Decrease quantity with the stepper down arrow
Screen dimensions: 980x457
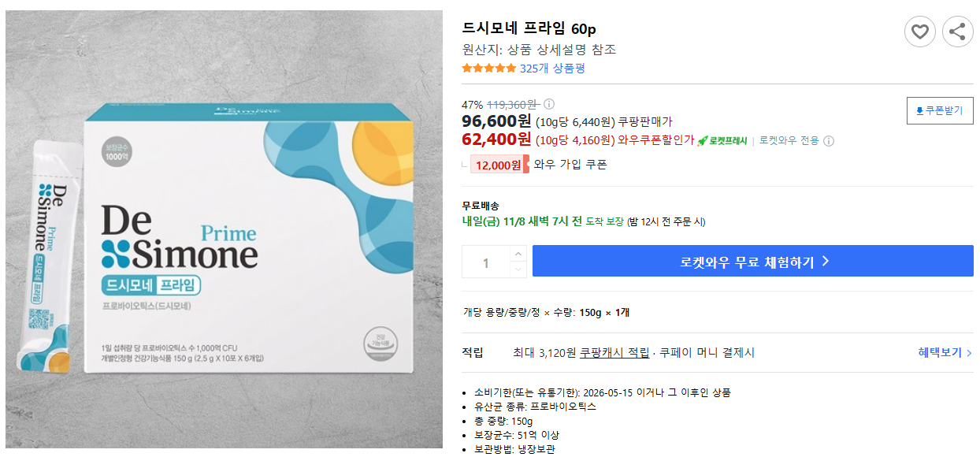(518, 269)
